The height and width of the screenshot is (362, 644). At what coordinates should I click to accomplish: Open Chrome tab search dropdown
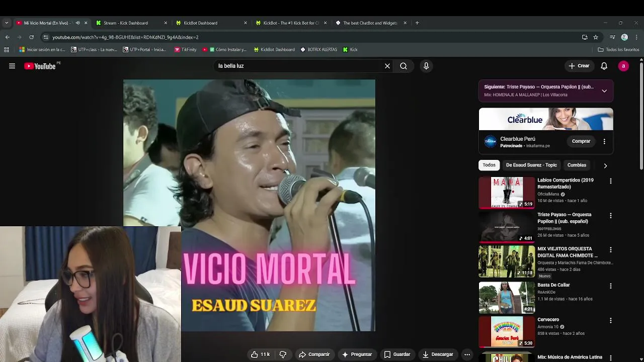point(7,23)
